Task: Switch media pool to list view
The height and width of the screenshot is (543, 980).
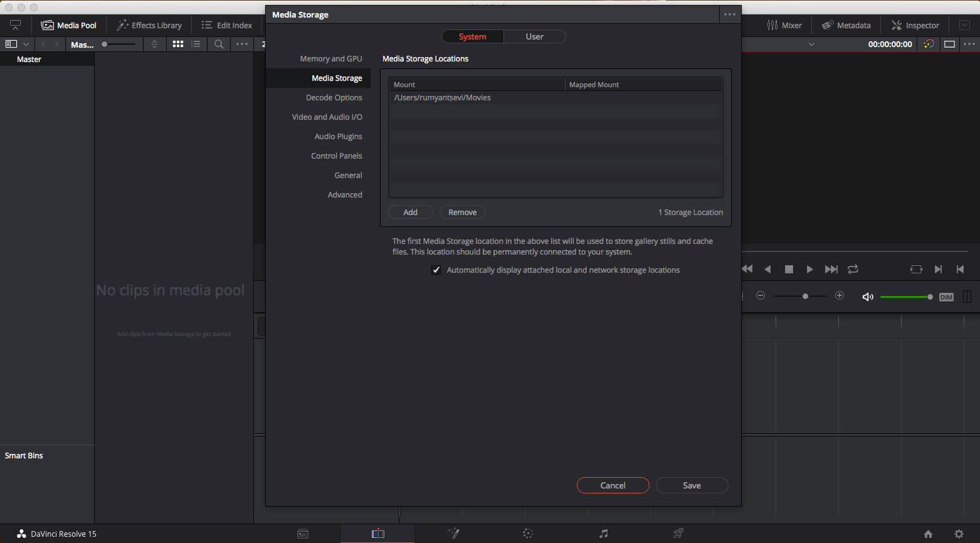Action: tap(196, 44)
